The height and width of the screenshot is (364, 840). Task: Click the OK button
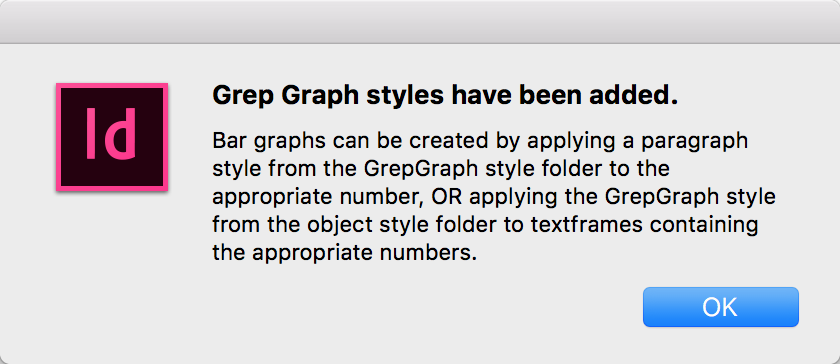coord(721,307)
